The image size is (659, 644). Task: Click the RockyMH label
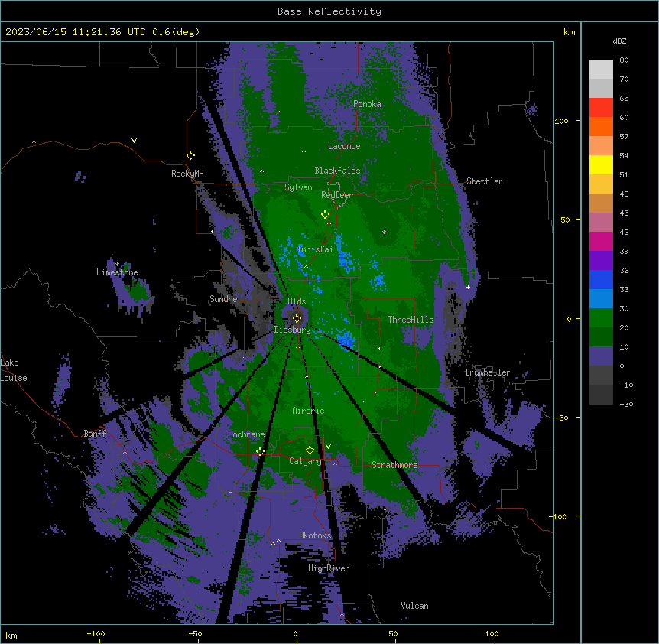click(187, 174)
